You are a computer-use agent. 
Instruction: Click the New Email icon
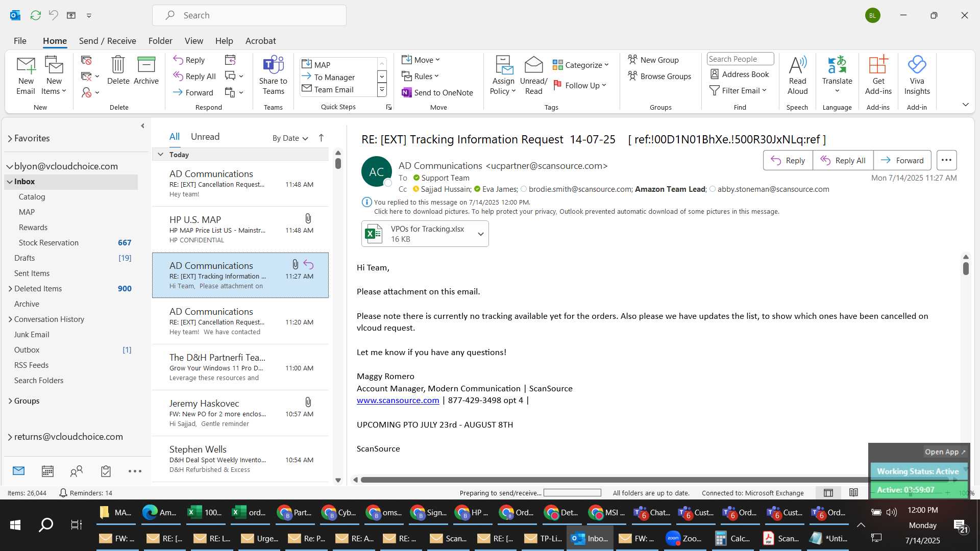pyautogui.click(x=26, y=76)
